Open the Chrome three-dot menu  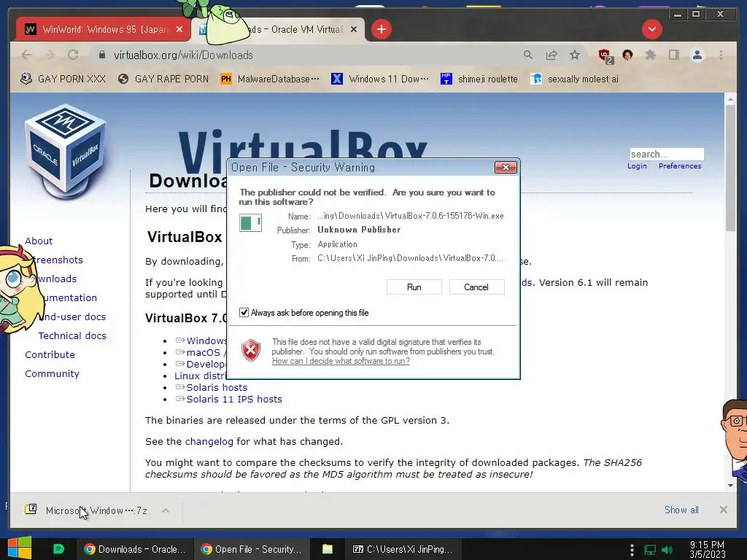(721, 55)
